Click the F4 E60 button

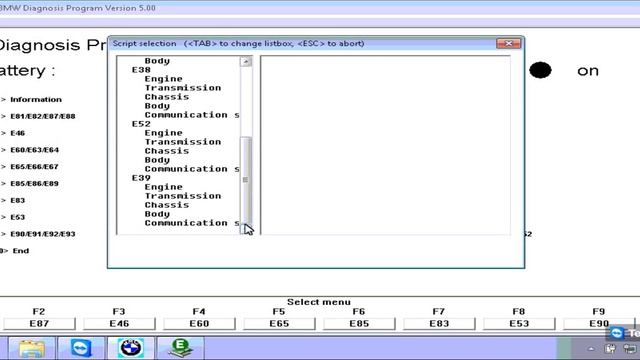pos(199,324)
